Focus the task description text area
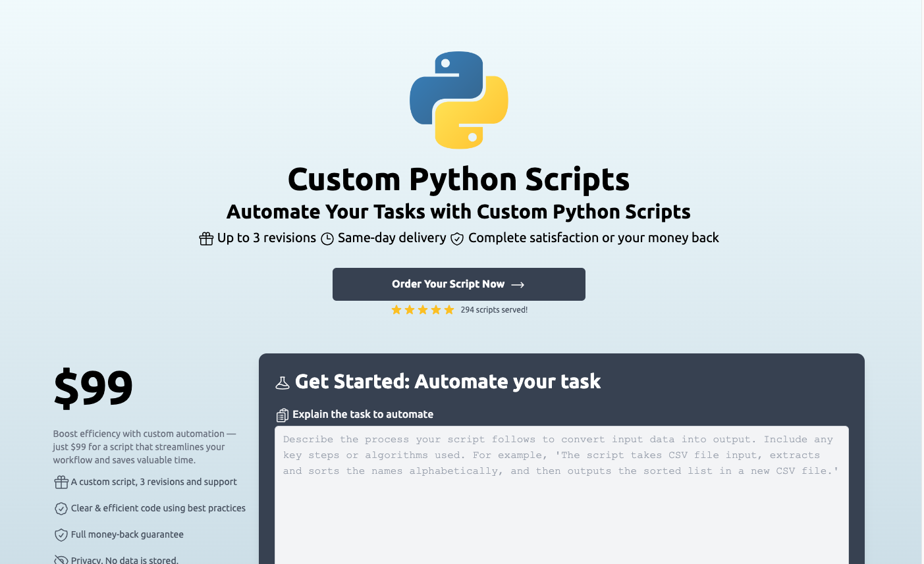The width and height of the screenshot is (924, 564). (562, 495)
